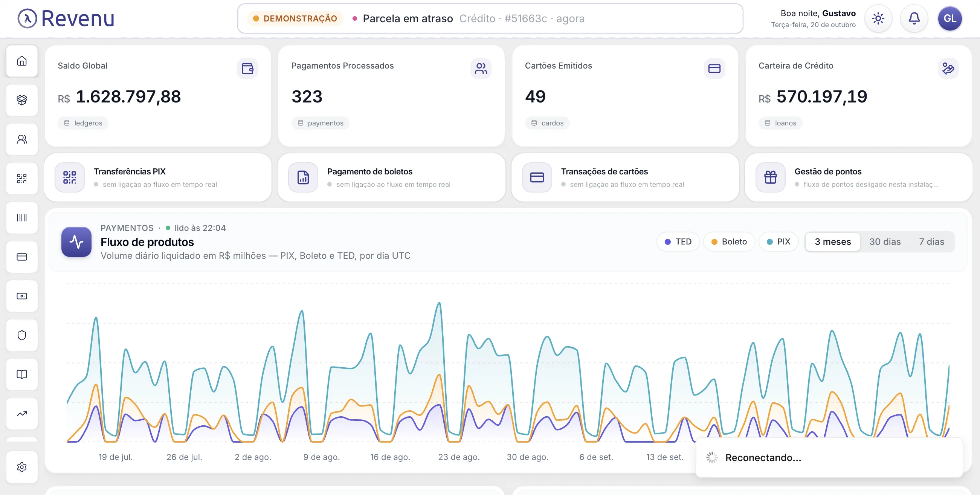Screen dimensions: 980x495
Task: Open the Transferências PIX card
Action: pyautogui.click(x=158, y=177)
